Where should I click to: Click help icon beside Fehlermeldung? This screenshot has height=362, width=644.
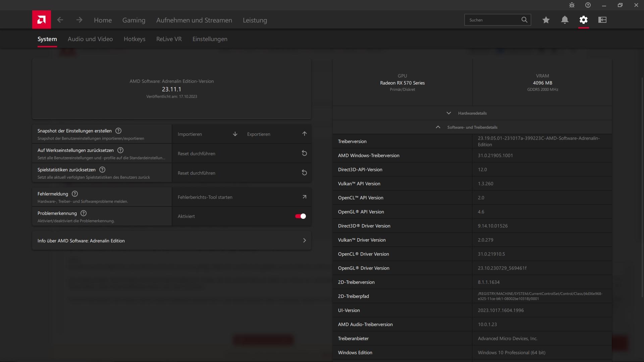[75, 194]
